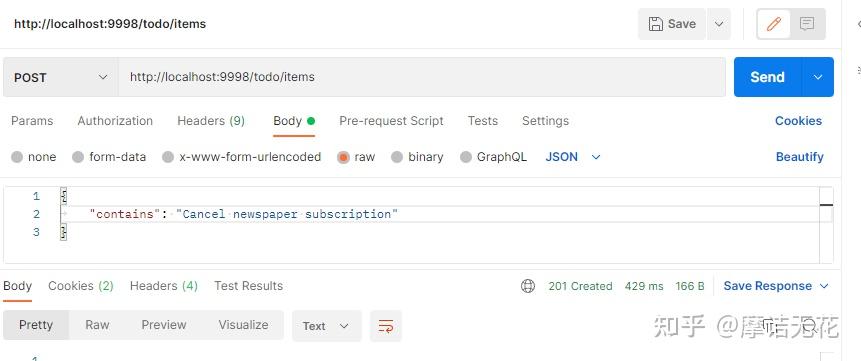The height and width of the screenshot is (361, 861).
Task: Select x-www-form-urlencoded radio button
Action: [x=168, y=157]
